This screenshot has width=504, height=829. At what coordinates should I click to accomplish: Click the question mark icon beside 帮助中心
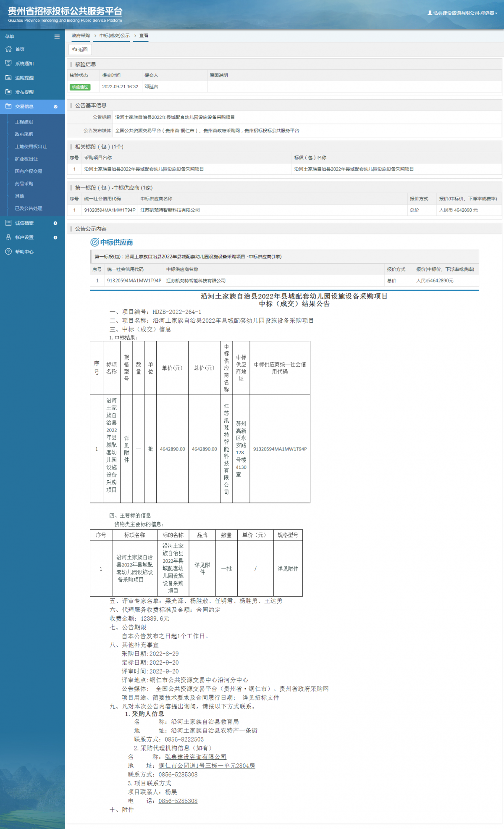8,251
